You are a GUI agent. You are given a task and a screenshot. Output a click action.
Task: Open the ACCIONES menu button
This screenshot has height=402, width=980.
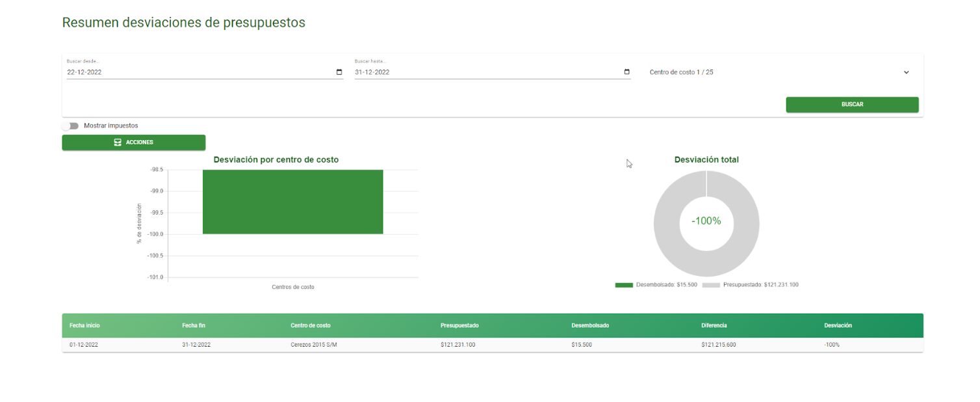click(x=134, y=142)
